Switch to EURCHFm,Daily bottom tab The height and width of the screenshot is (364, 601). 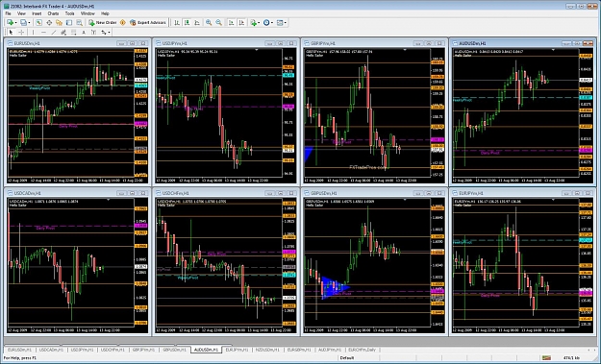coord(362,350)
